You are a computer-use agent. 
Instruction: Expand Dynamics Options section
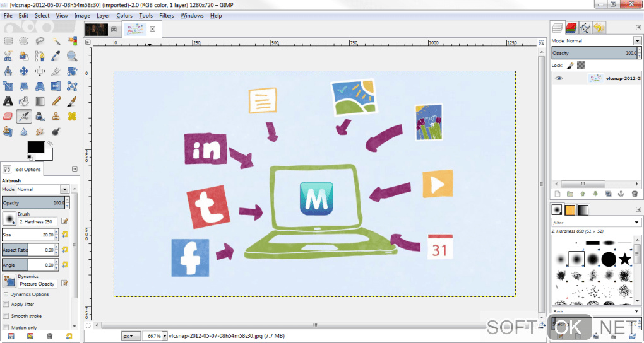[6, 294]
